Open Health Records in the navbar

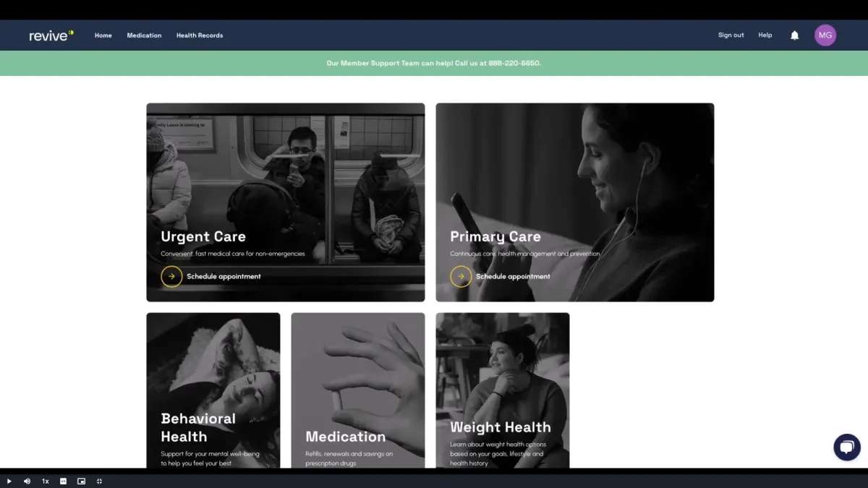200,35
